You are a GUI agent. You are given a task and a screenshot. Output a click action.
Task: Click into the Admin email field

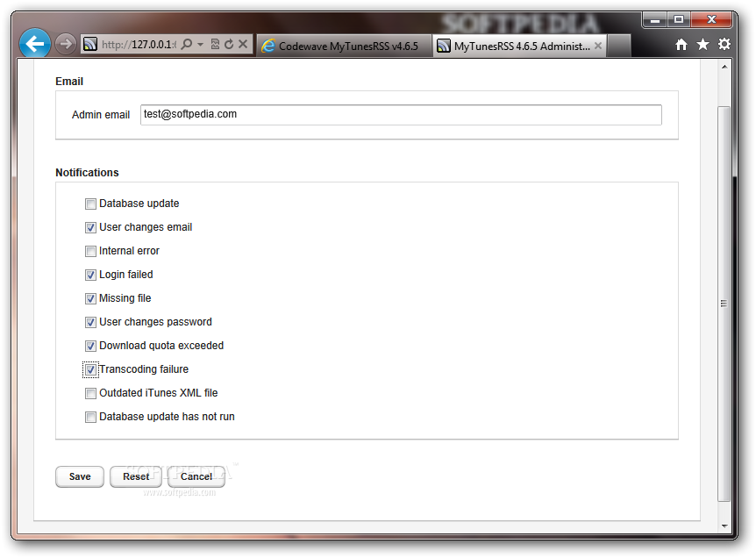pos(401,115)
